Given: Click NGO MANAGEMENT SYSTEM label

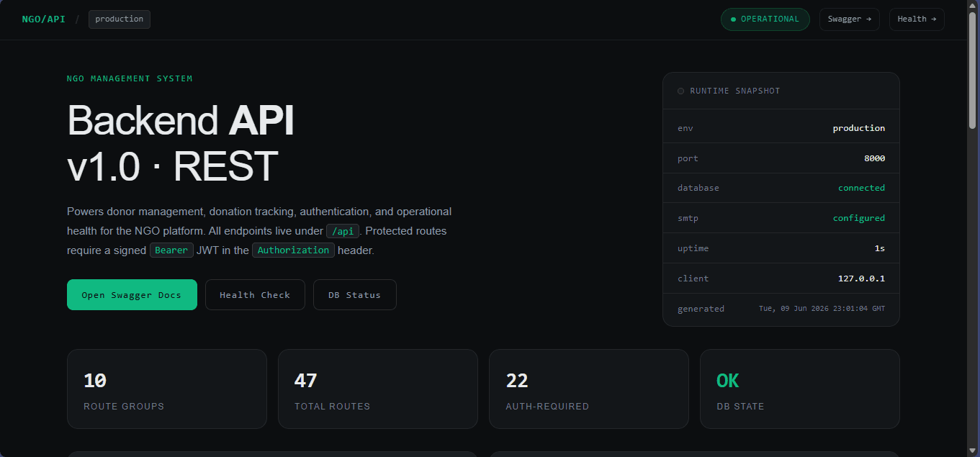Looking at the screenshot, I should coord(130,78).
